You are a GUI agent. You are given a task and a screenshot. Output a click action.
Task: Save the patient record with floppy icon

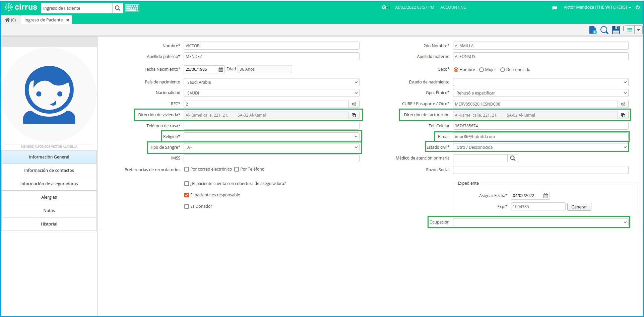[616, 30]
